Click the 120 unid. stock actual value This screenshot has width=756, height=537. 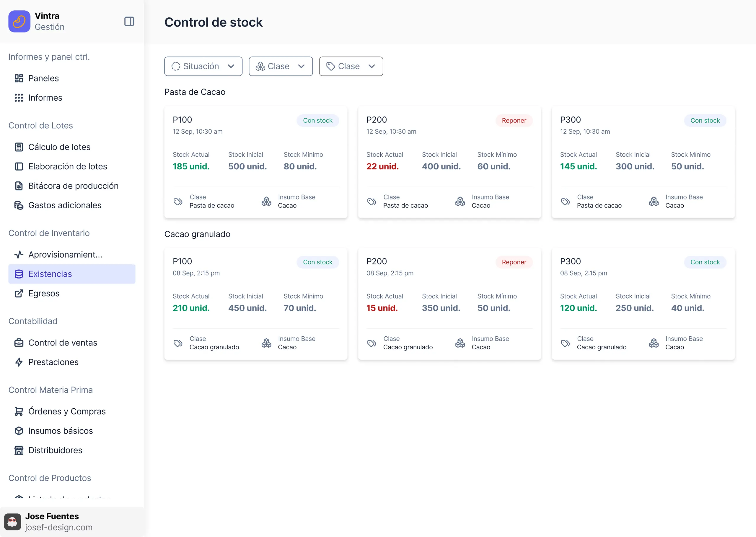click(578, 308)
